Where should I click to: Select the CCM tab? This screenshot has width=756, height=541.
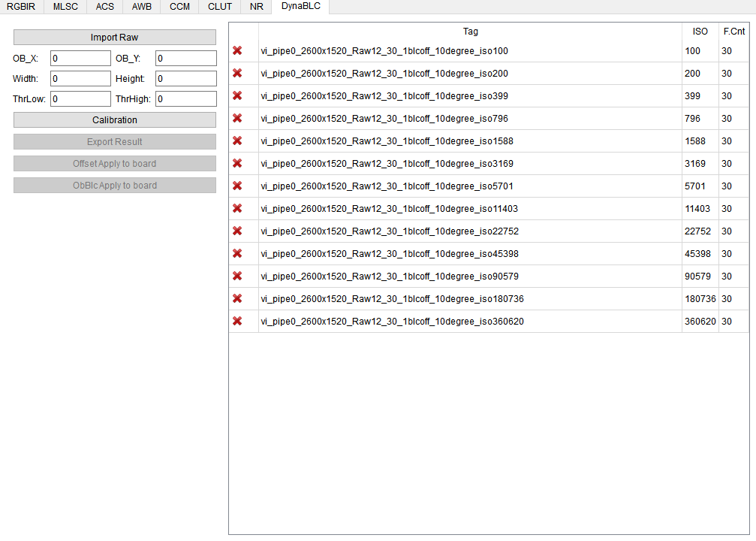click(179, 7)
